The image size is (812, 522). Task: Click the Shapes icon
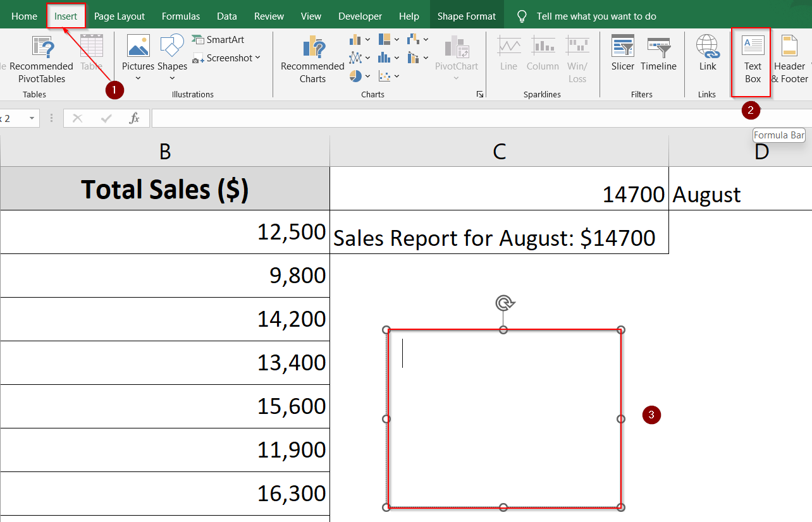coord(172,46)
